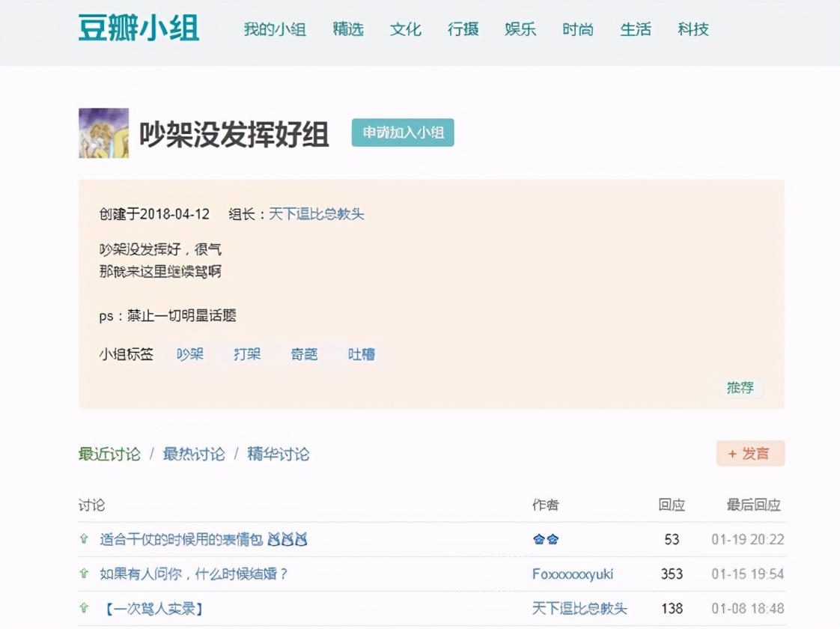Open the 申请加入小组 button
Screen dimensions: 840x629
pyautogui.click(x=403, y=133)
